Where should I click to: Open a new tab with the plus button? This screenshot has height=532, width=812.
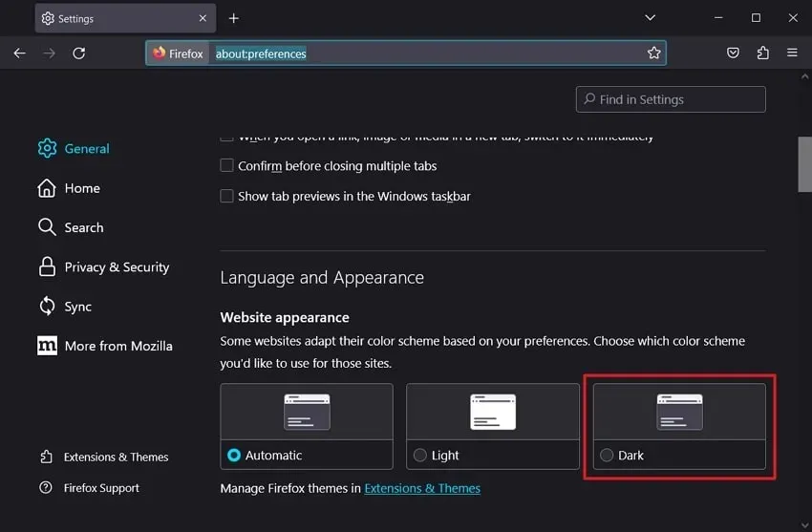click(x=233, y=19)
